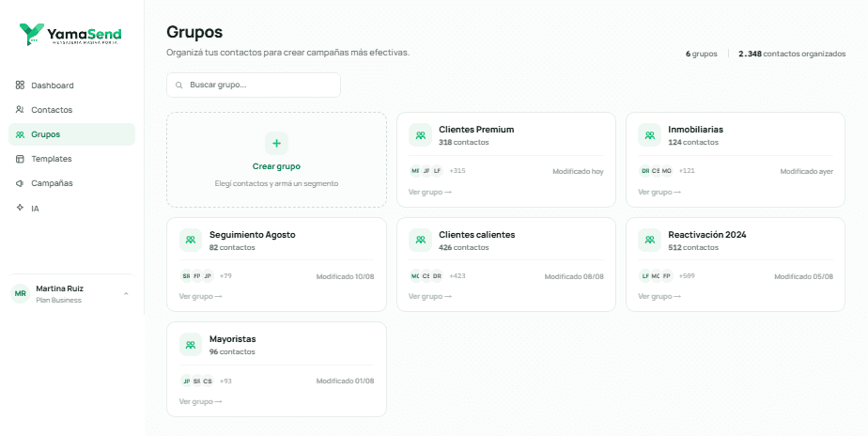Click the Martina Ruiz name

(x=60, y=288)
